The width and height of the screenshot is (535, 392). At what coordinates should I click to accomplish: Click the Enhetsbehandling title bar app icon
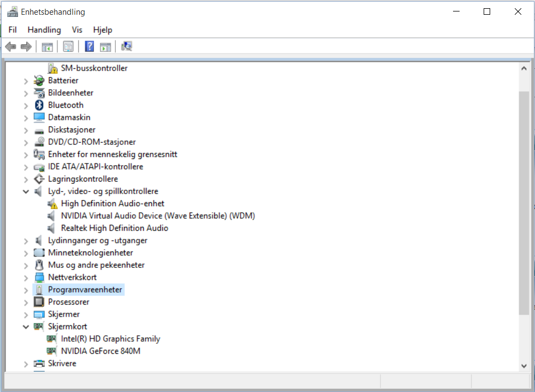[13, 12]
